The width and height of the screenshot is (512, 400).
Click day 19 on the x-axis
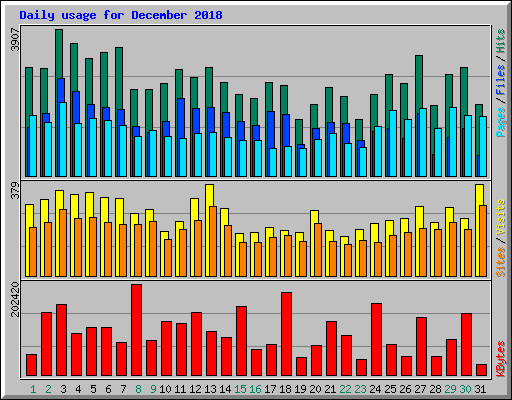[300, 389]
